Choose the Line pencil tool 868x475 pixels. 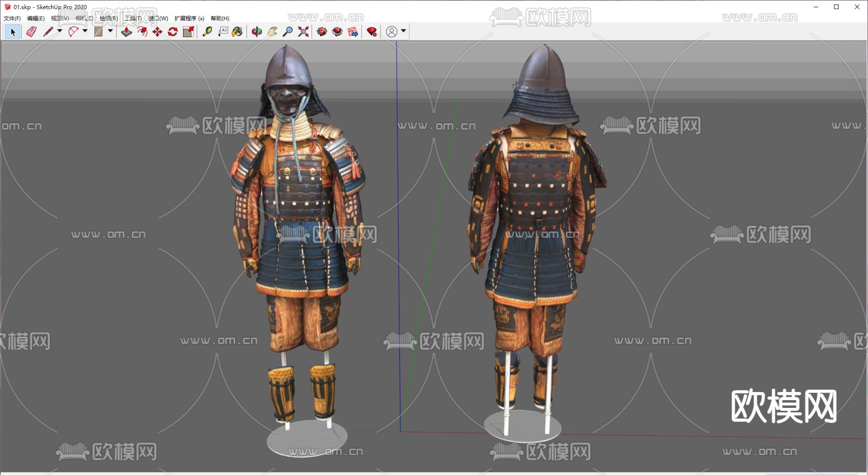click(x=48, y=32)
